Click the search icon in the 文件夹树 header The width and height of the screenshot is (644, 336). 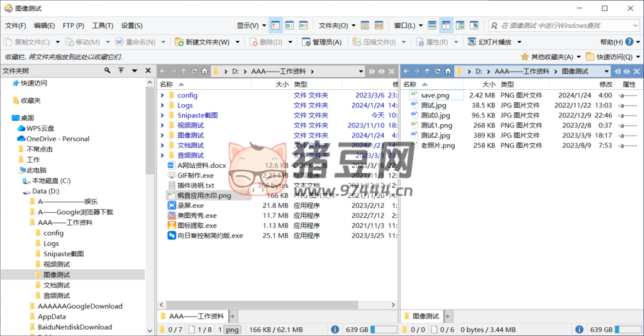pyautogui.click(x=108, y=71)
